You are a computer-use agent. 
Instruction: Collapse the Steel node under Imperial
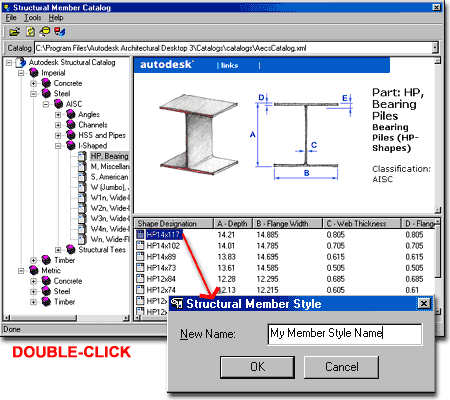coord(33,94)
